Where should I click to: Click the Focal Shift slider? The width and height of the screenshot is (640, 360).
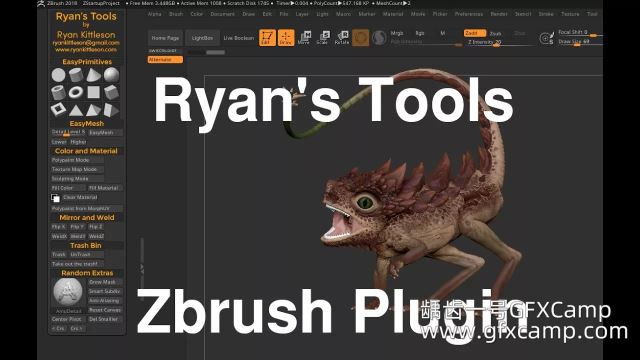[580, 32]
